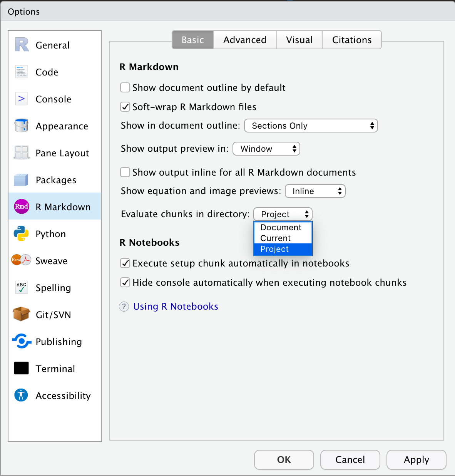Select the Code label in sidebar
The height and width of the screenshot is (476, 455).
pyautogui.click(x=47, y=72)
